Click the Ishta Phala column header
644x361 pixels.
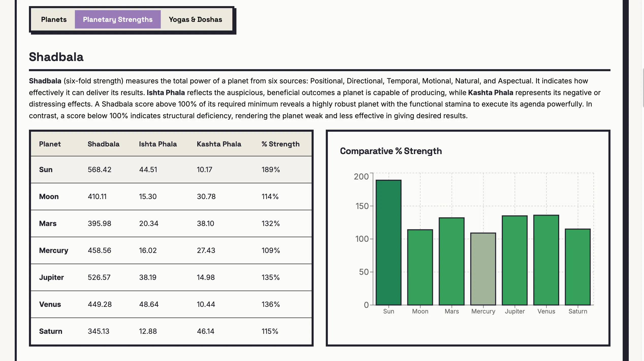(x=158, y=144)
